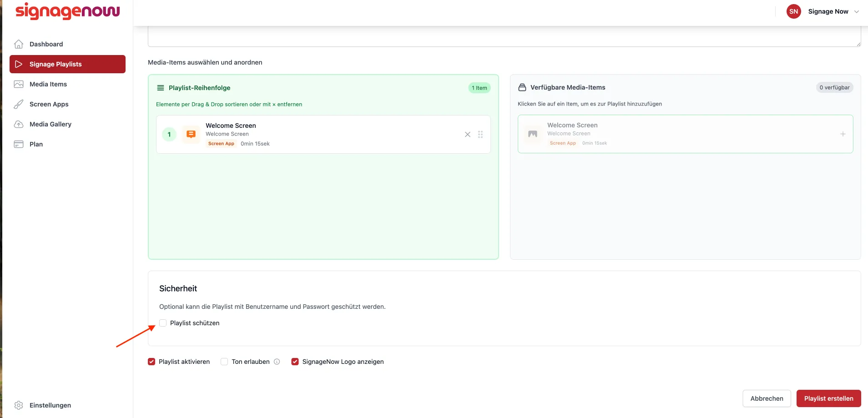Expand the Signage Now account dropdown

pos(857,11)
